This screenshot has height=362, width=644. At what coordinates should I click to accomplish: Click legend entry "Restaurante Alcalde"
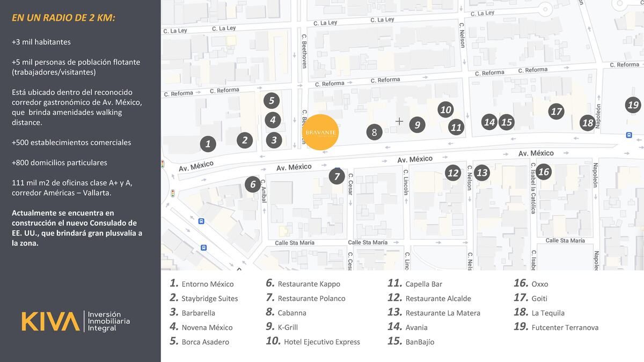(x=429, y=298)
